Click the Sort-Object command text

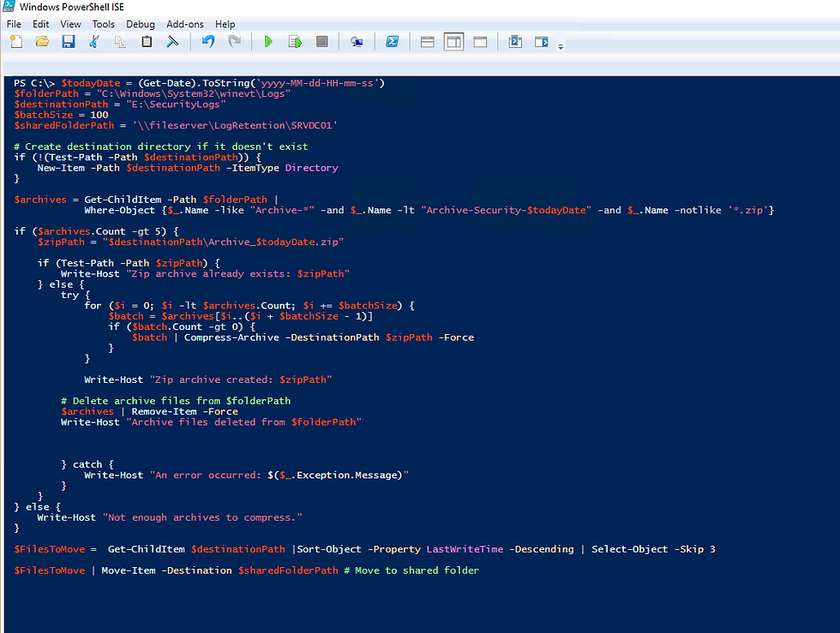tap(329, 549)
